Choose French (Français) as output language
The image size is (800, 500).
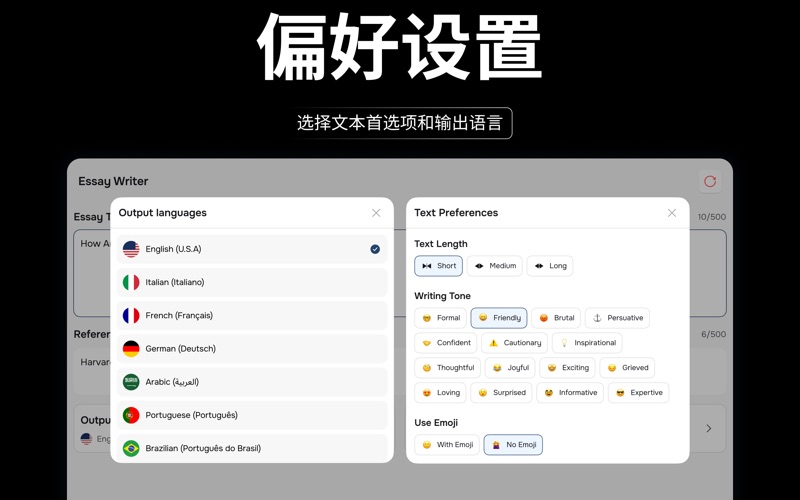click(x=252, y=315)
